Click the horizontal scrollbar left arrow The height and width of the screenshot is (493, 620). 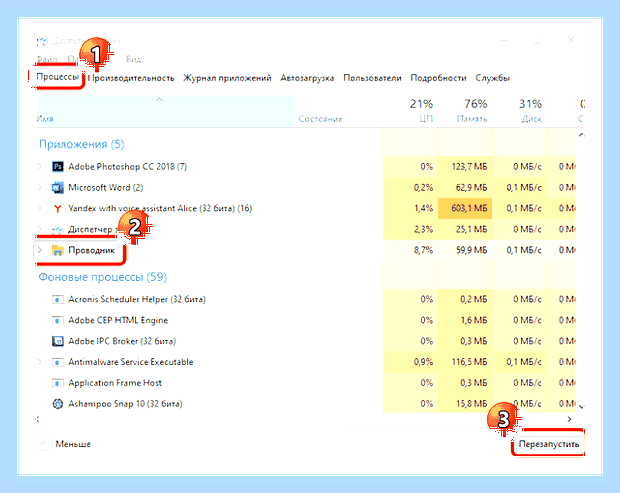(38, 419)
